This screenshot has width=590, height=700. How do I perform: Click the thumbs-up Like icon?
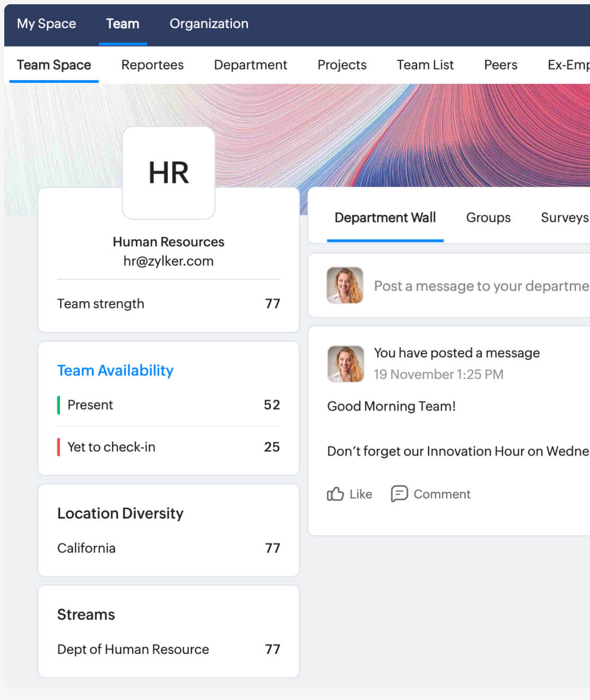[335, 494]
